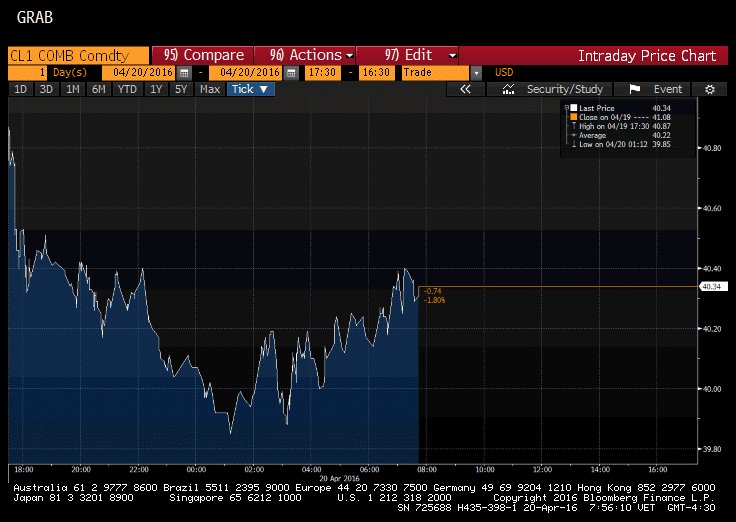Click the Average marker icon in legend
The image size is (736, 522).
[x=572, y=135]
